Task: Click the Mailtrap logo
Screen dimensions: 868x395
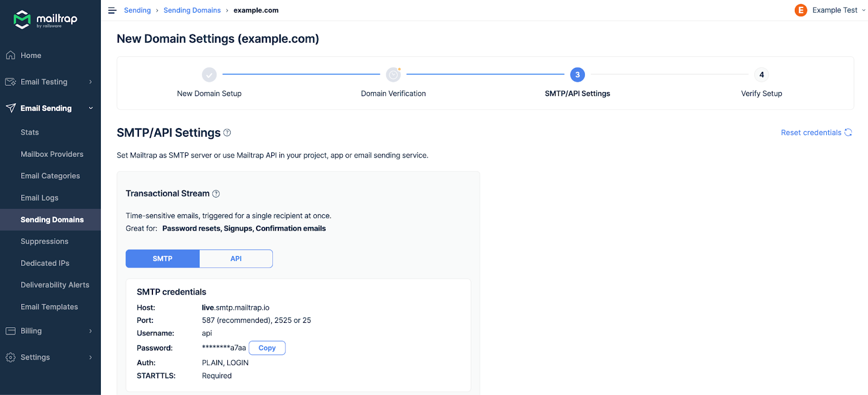Action: point(45,20)
